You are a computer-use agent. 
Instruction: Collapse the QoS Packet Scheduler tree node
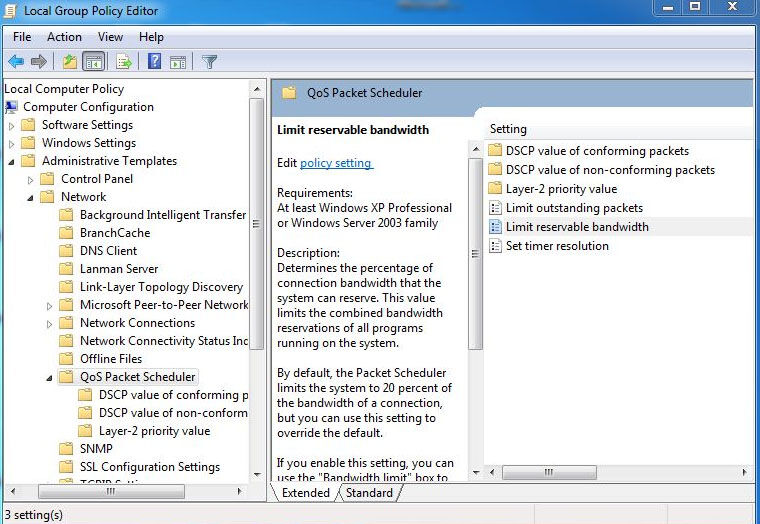49,378
